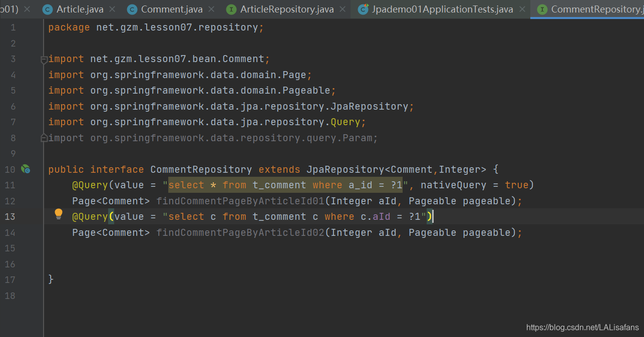Image resolution: width=644 pixels, height=337 pixels.
Task: Click line number 17 in the gutter
Action: pos(11,280)
